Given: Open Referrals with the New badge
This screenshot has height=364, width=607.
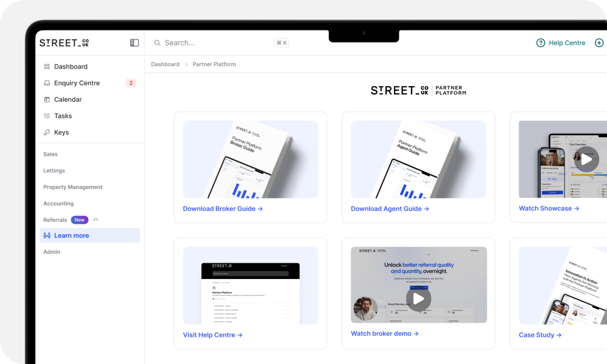Looking at the screenshot, I should [55, 220].
